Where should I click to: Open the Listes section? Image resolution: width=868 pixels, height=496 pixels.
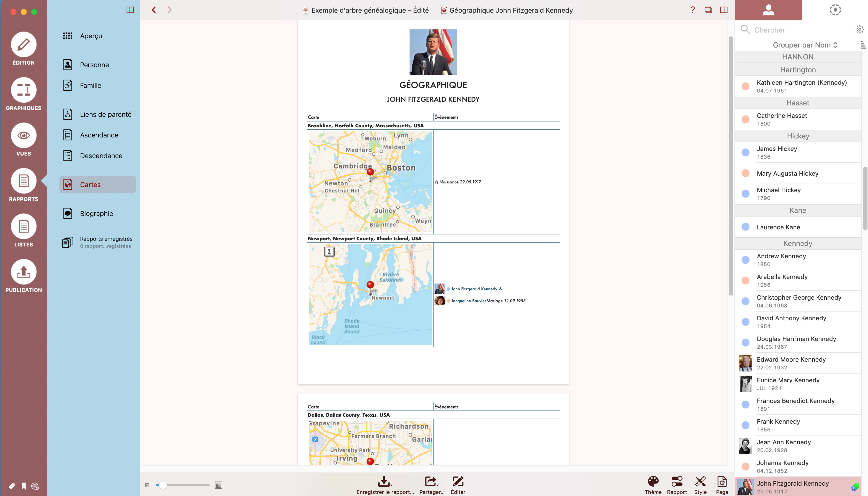[x=24, y=230]
